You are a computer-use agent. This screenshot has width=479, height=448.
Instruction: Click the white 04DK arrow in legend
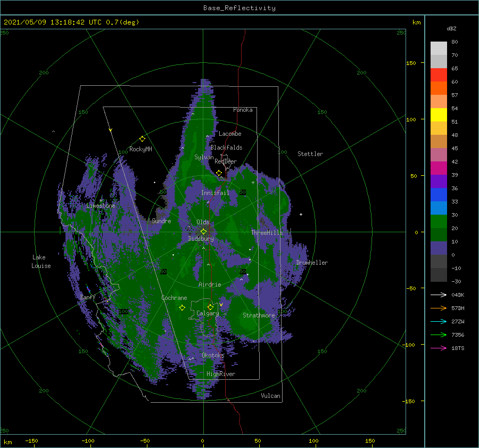439,295
